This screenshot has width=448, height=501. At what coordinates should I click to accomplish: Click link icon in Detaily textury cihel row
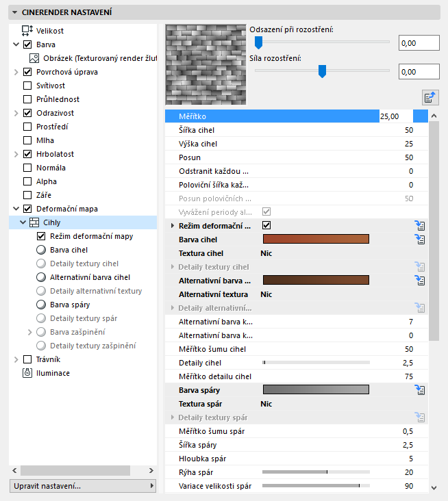point(419,267)
